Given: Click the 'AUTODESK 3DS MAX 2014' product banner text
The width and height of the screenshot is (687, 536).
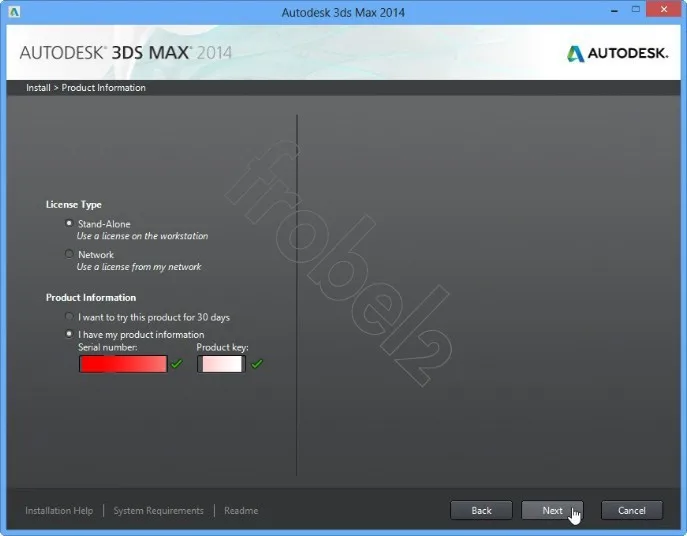Looking at the screenshot, I should click(x=126, y=53).
